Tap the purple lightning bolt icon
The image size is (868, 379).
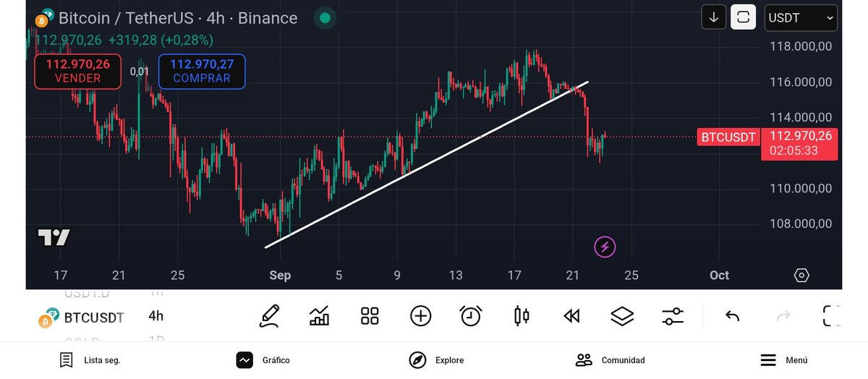click(x=605, y=247)
